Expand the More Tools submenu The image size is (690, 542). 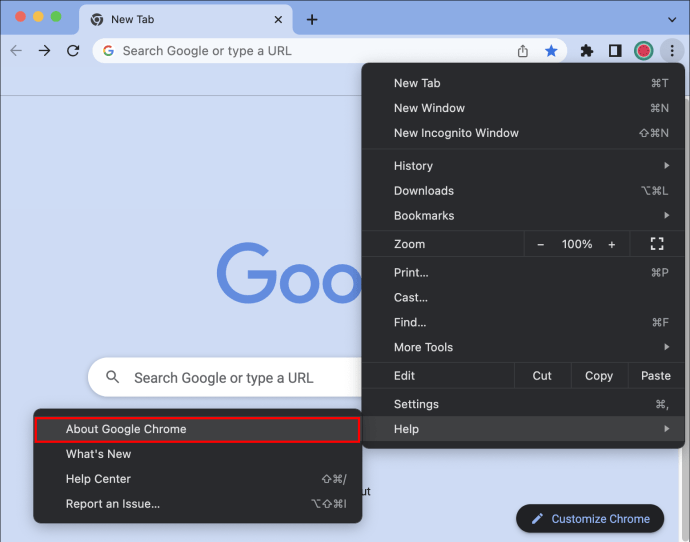(x=523, y=347)
